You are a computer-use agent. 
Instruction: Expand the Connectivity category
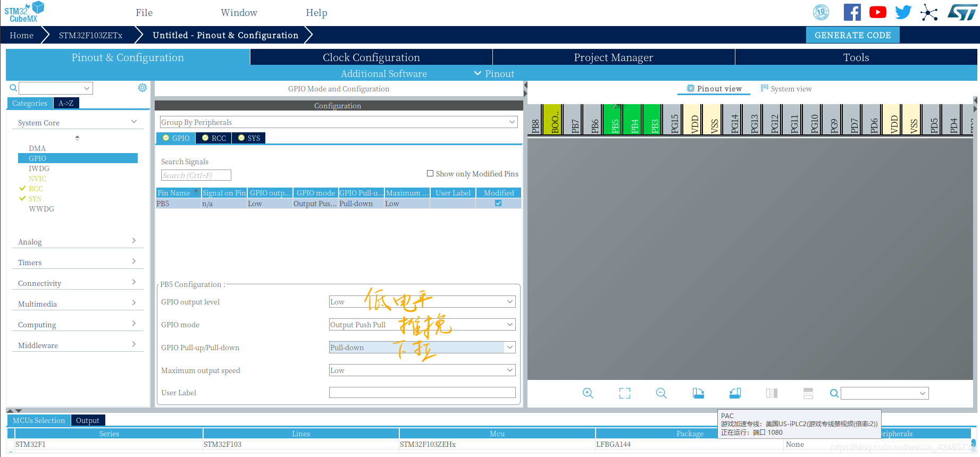77,283
